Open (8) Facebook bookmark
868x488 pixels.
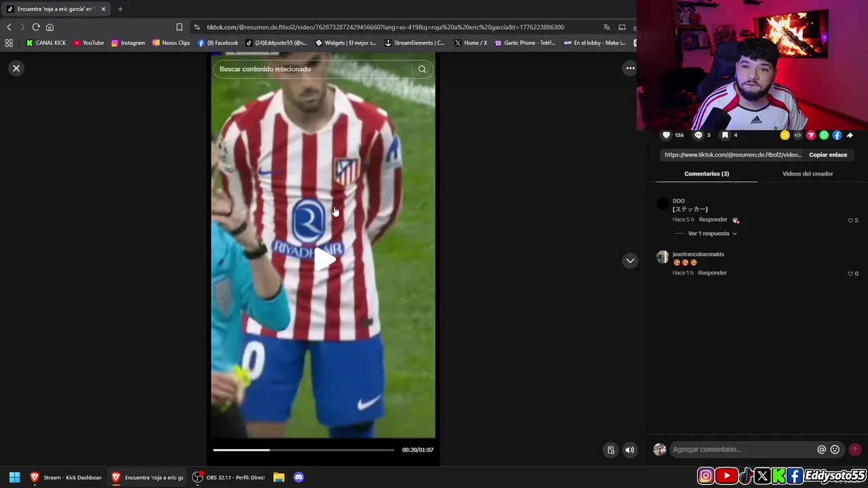(218, 43)
